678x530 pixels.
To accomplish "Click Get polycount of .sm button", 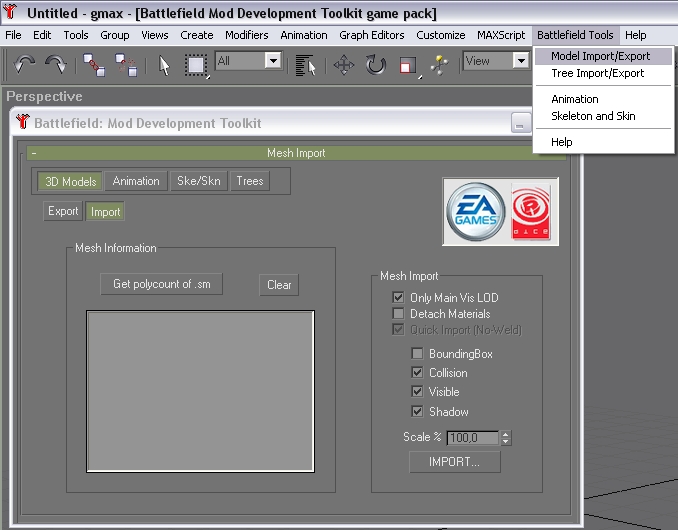I will pyautogui.click(x=162, y=284).
